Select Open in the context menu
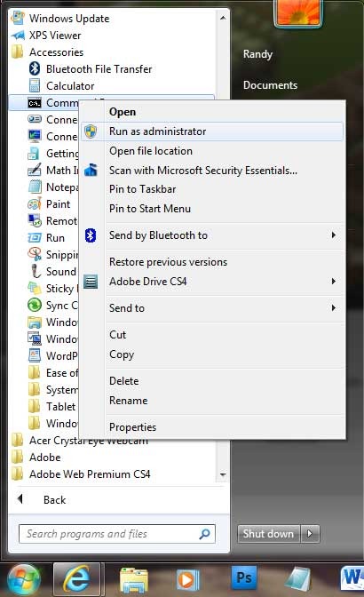The height and width of the screenshot is (597, 364). tap(212, 112)
